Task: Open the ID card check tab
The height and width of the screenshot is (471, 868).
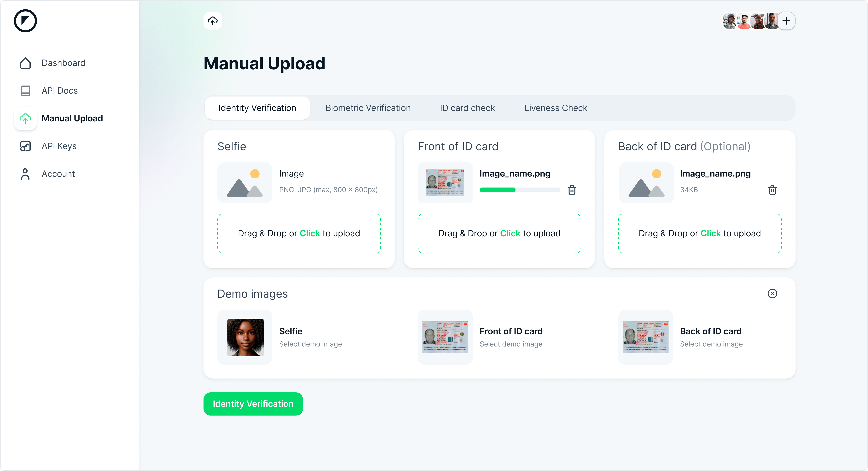Action: [467, 108]
